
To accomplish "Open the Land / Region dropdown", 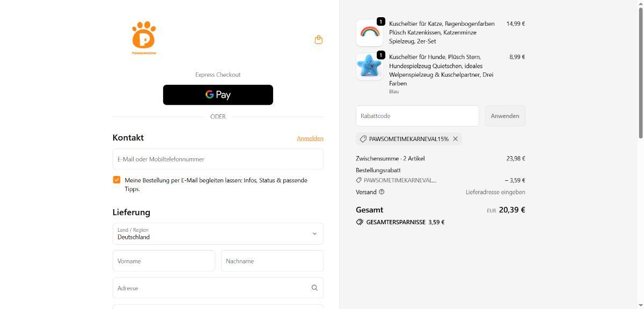I will [x=218, y=234].
